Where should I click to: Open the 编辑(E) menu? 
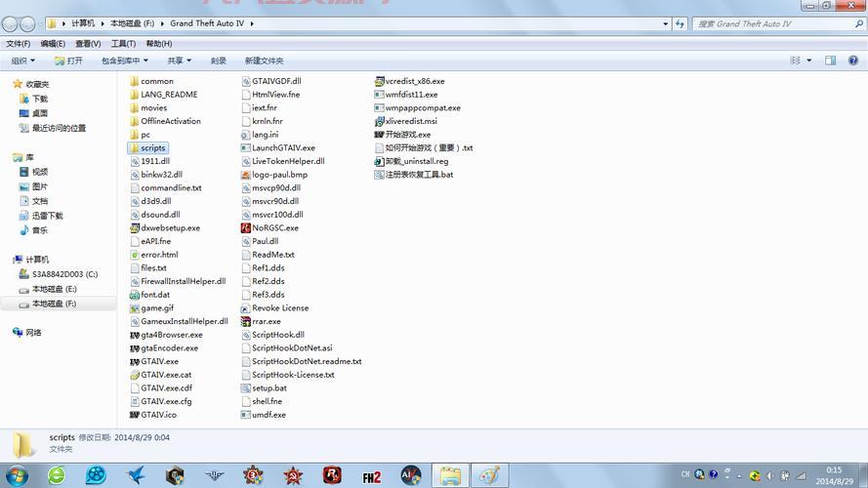pyautogui.click(x=53, y=44)
